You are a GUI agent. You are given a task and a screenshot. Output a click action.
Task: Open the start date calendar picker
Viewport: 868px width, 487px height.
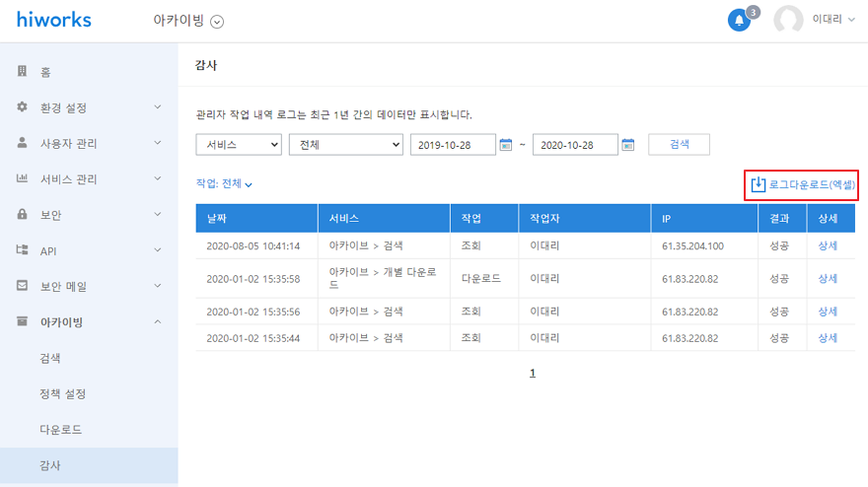point(505,145)
